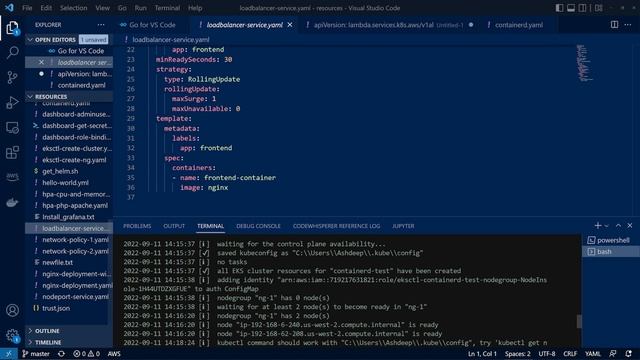Switch to Jupyter panel tab
640x360 pixels.
pyautogui.click(x=403, y=226)
